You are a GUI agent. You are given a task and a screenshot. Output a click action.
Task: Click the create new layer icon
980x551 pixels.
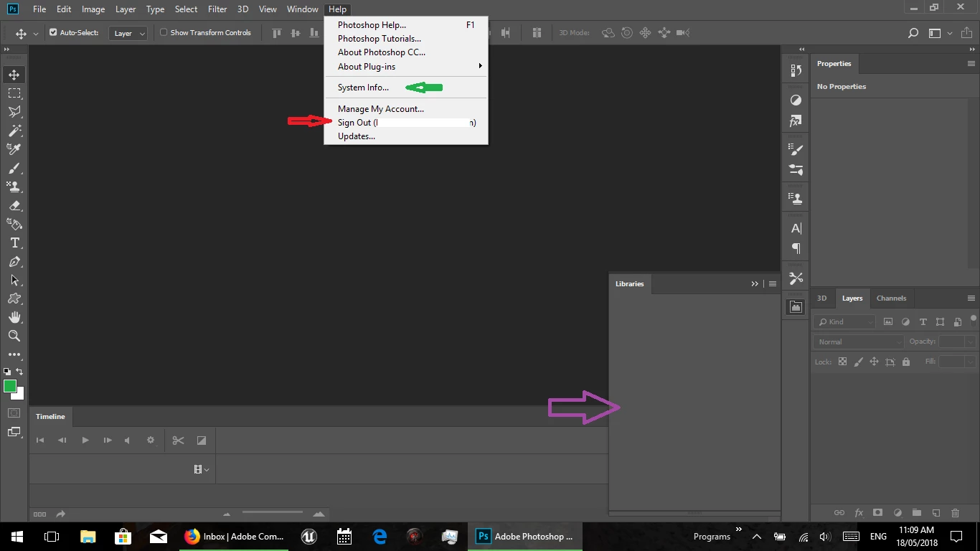point(936,513)
